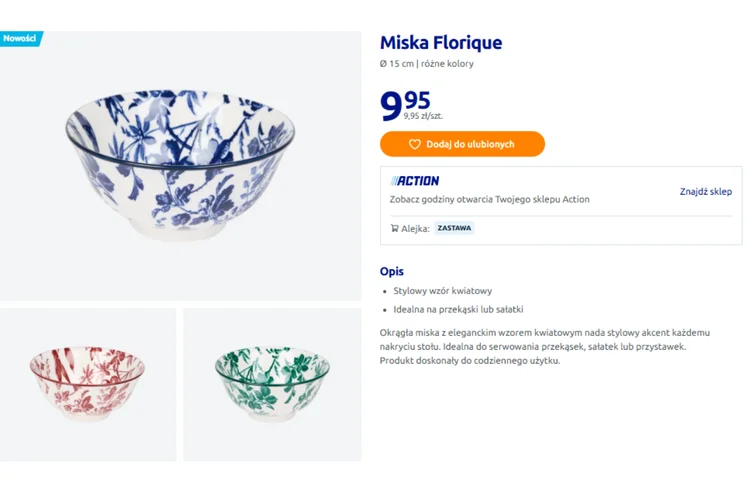
Task: Click the Miska Florique product title
Action: (x=440, y=43)
